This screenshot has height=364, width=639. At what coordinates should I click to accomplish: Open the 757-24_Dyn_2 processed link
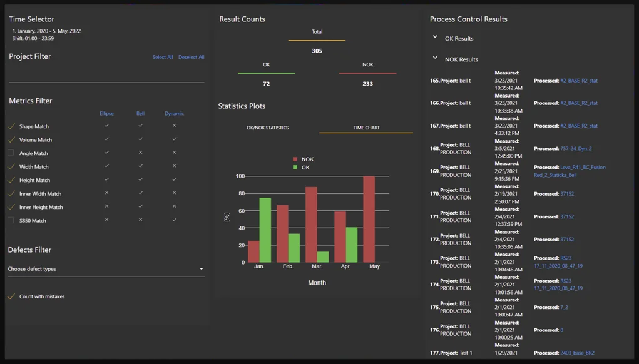pyautogui.click(x=576, y=149)
